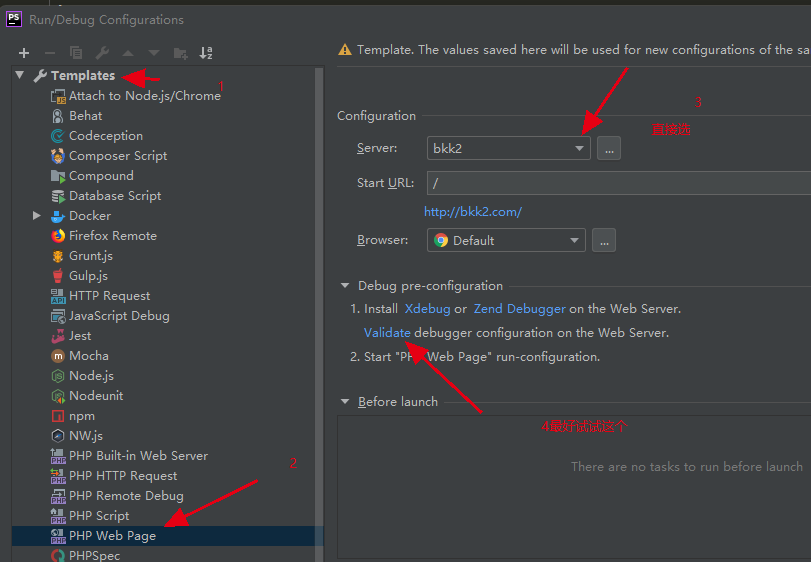
Task: Click the Add New Configuration plus icon
Action: (x=24, y=53)
